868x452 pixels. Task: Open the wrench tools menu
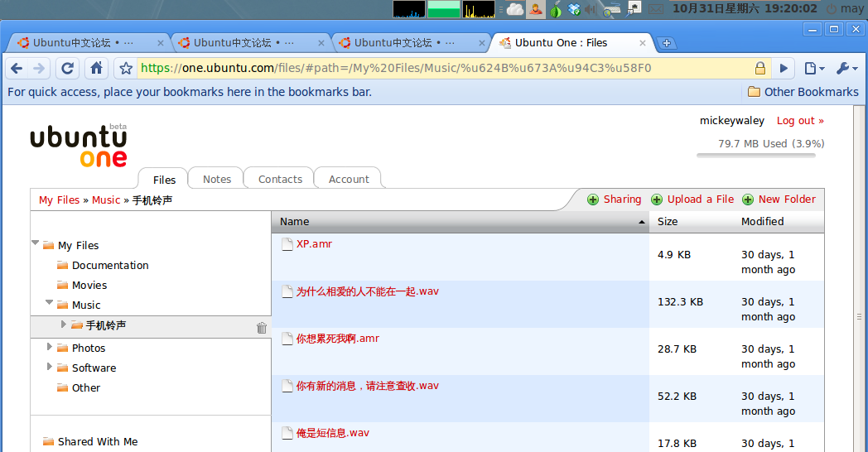847,68
